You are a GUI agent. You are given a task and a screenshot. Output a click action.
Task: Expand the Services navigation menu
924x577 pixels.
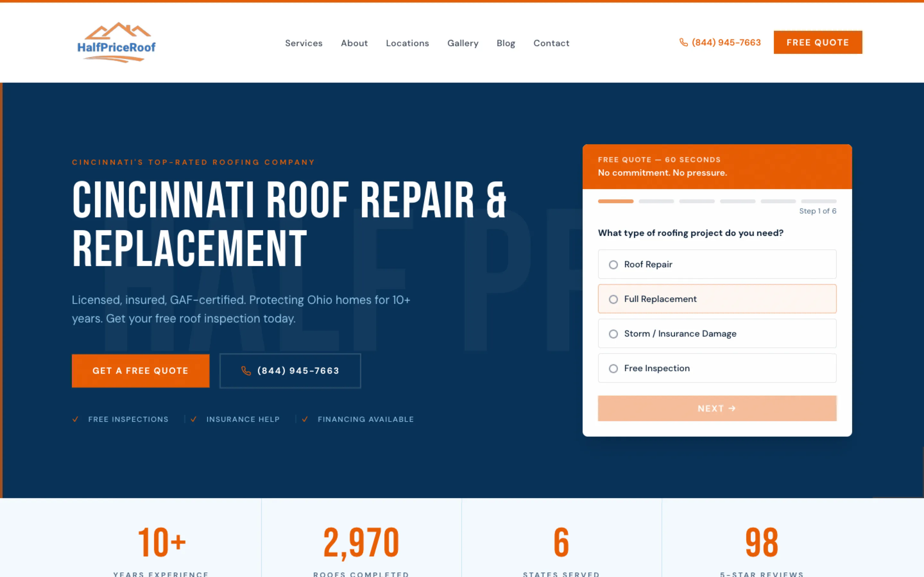(x=304, y=43)
